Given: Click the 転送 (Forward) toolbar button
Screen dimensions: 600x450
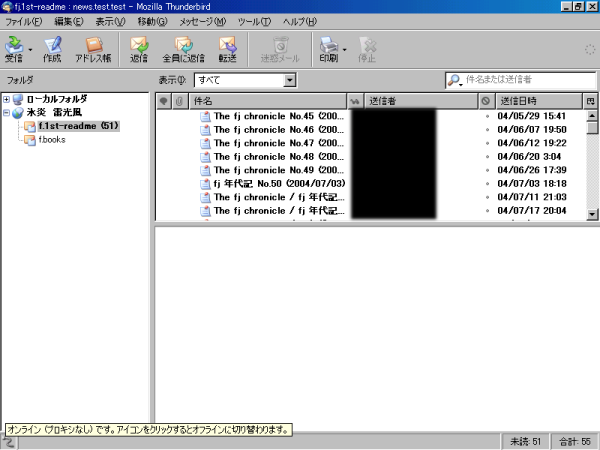Looking at the screenshot, I should [x=227, y=49].
